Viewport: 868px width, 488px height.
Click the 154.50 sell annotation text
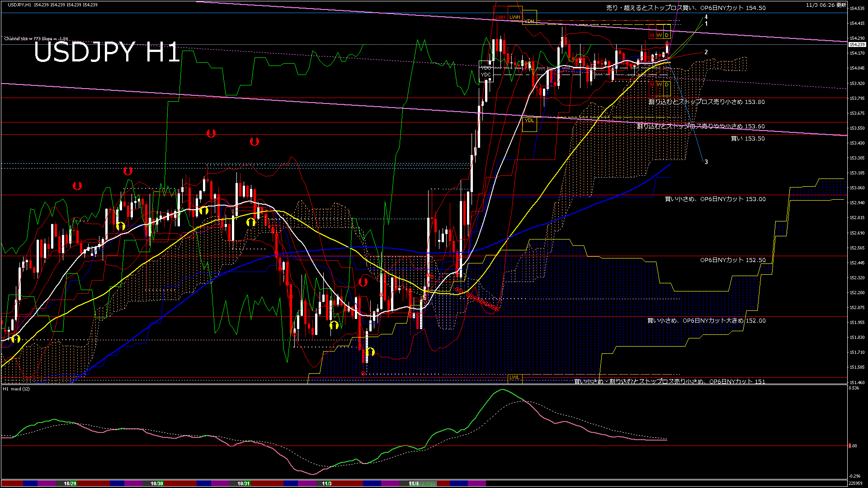[x=685, y=8]
